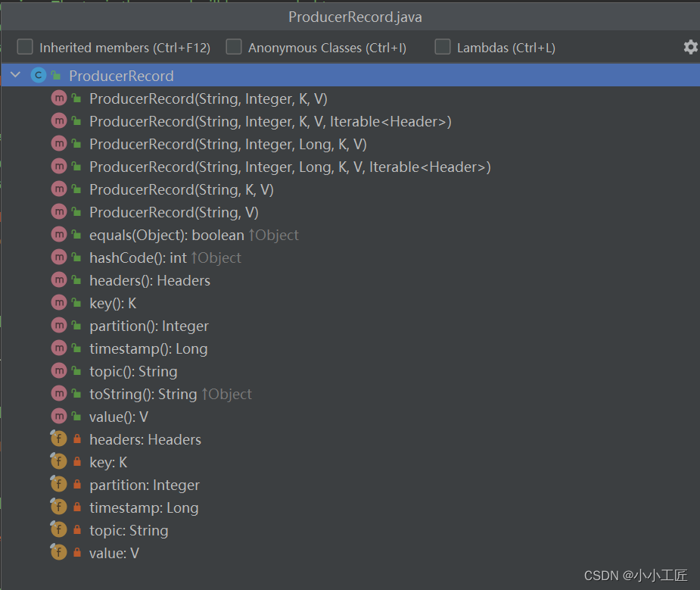Viewport: 700px width, 590px height.
Task: Collapse the ProducerRecord class node
Action: [16, 75]
